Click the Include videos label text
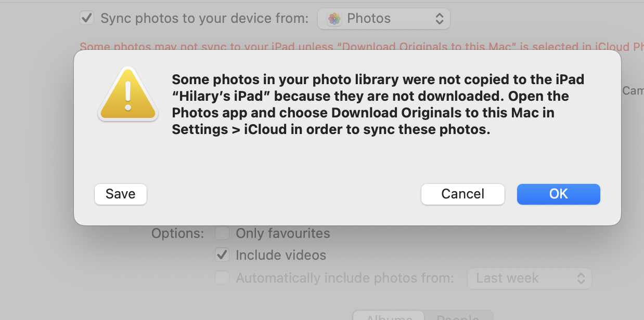The height and width of the screenshot is (320, 644). (x=281, y=255)
